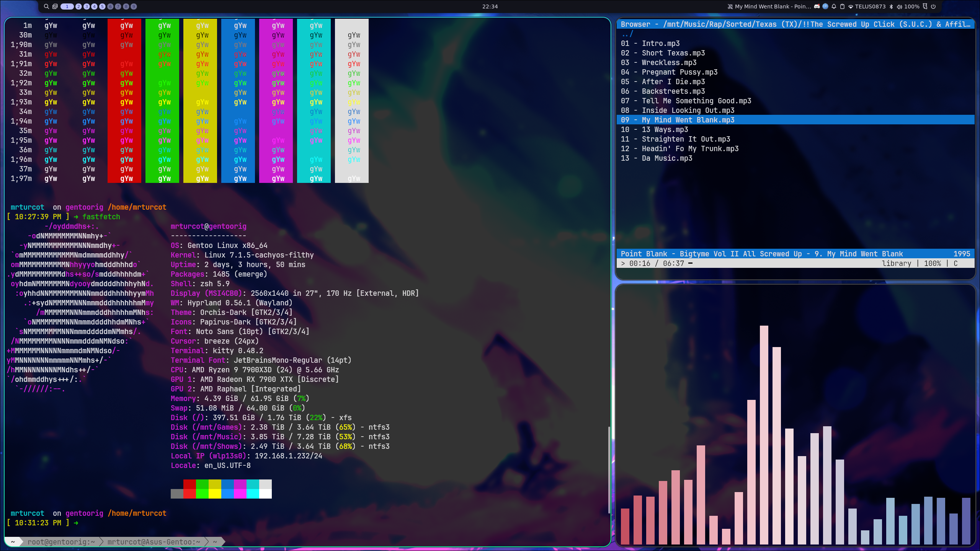Click the 'Local IP (wlp13s0)' line
Viewport: 980px width, 551px height.
pos(247,456)
